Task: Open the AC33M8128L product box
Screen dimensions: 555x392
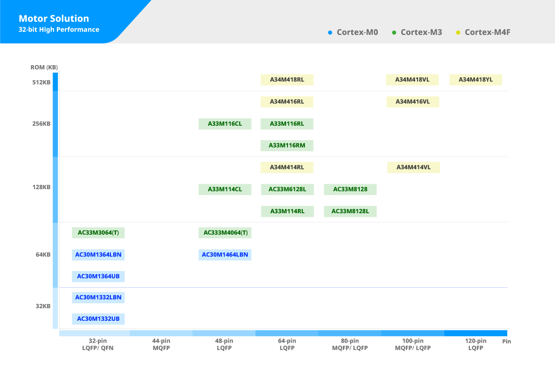Action: (x=350, y=211)
